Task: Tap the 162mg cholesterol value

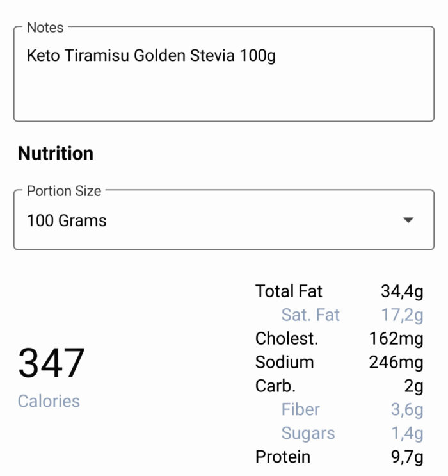Action: tap(396, 339)
